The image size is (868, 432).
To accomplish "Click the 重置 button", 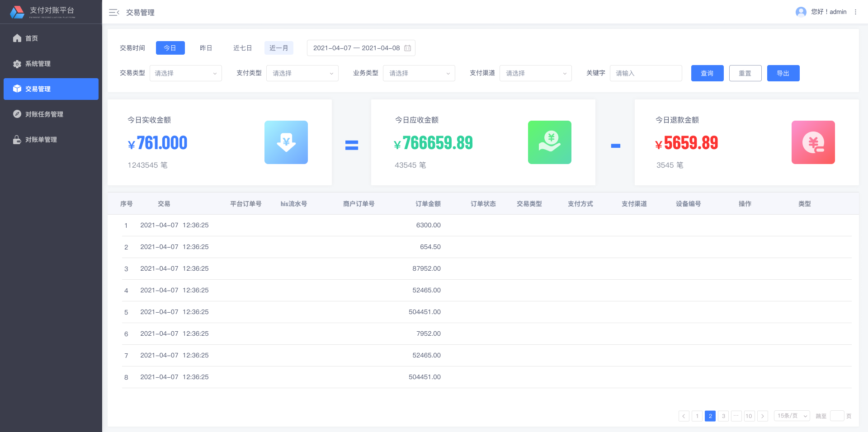I will [745, 73].
